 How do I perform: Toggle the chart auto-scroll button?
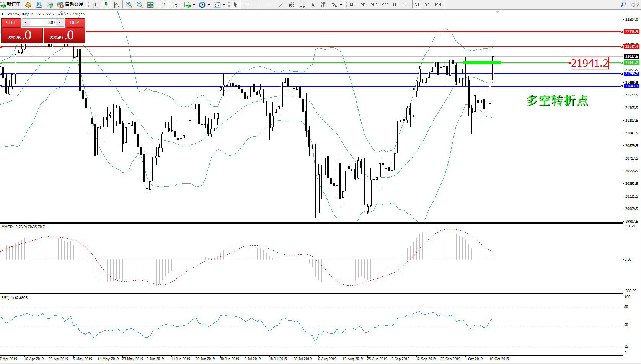click(164, 5)
